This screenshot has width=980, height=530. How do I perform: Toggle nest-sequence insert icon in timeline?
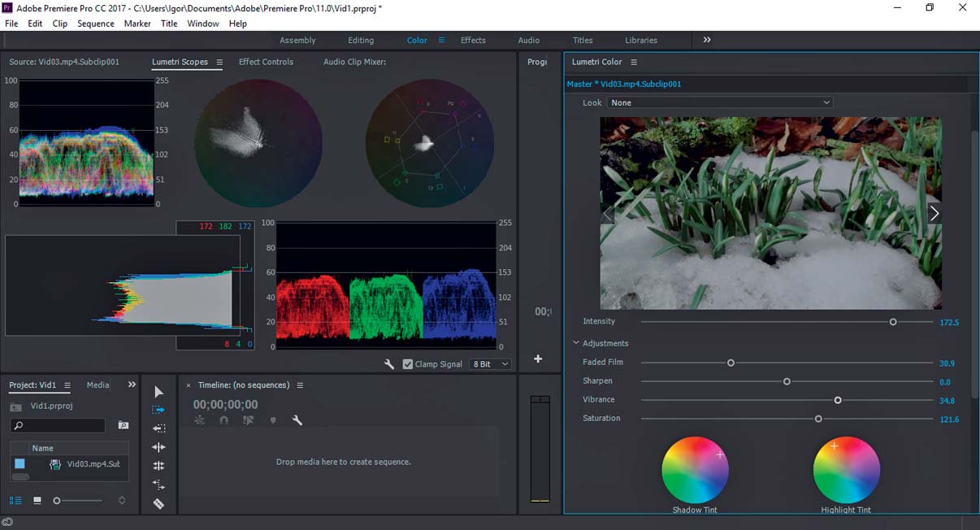pyautogui.click(x=200, y=420)
